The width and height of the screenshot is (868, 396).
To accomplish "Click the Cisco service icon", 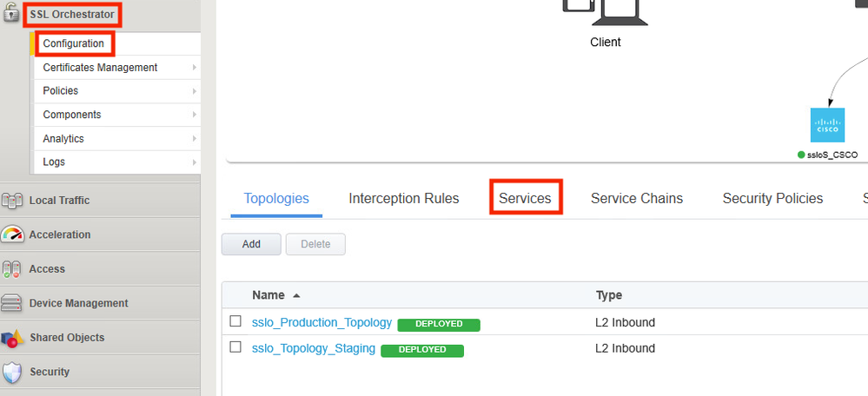I will click(x=826, y=125).
